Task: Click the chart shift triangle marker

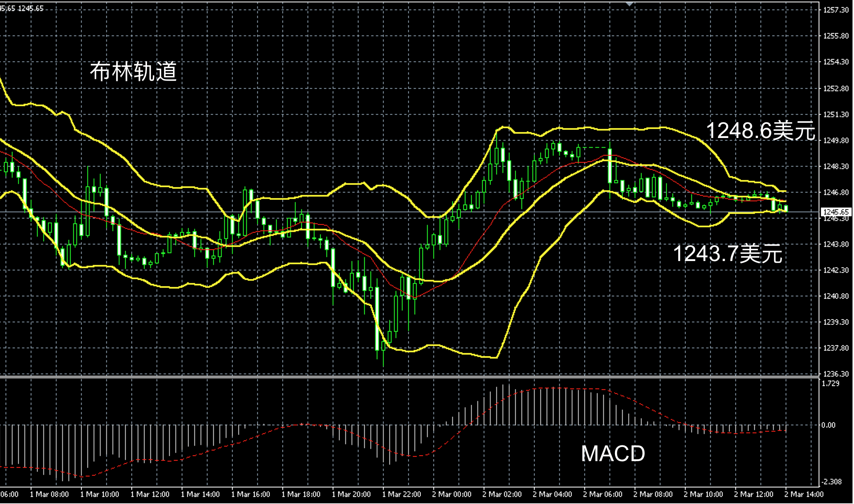Action: pos(629,4)
